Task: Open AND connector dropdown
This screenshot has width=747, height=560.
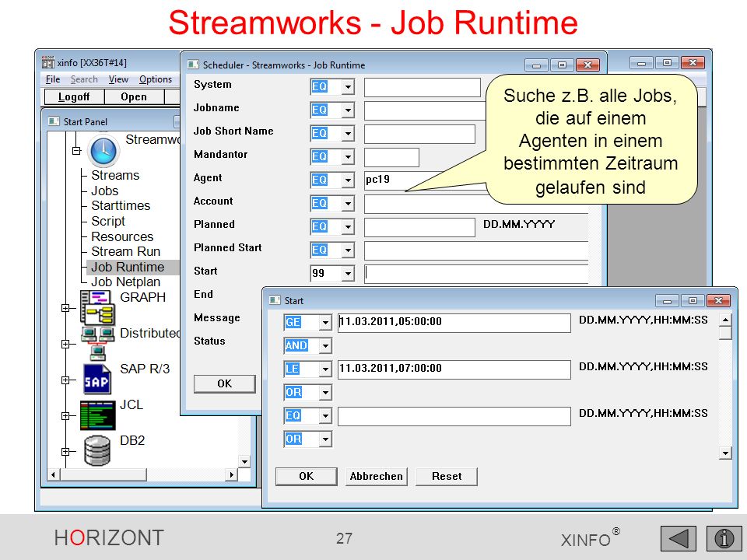Action: (325, 345)
